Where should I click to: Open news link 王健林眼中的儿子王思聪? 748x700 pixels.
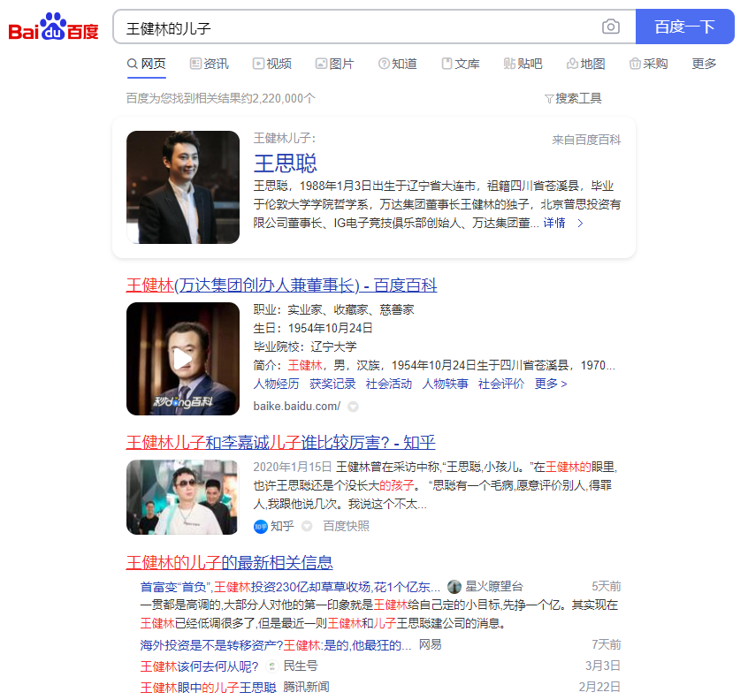pos(209,687)
